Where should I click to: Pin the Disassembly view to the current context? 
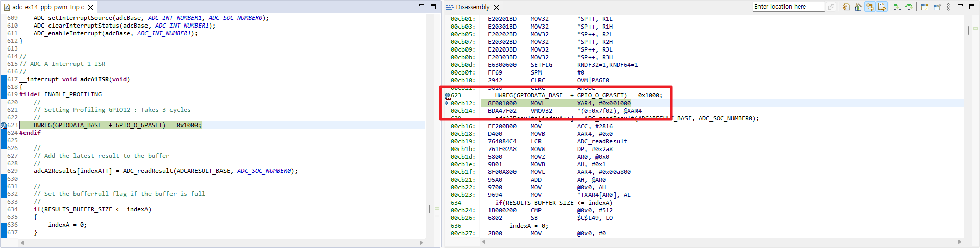click(937, 7)
